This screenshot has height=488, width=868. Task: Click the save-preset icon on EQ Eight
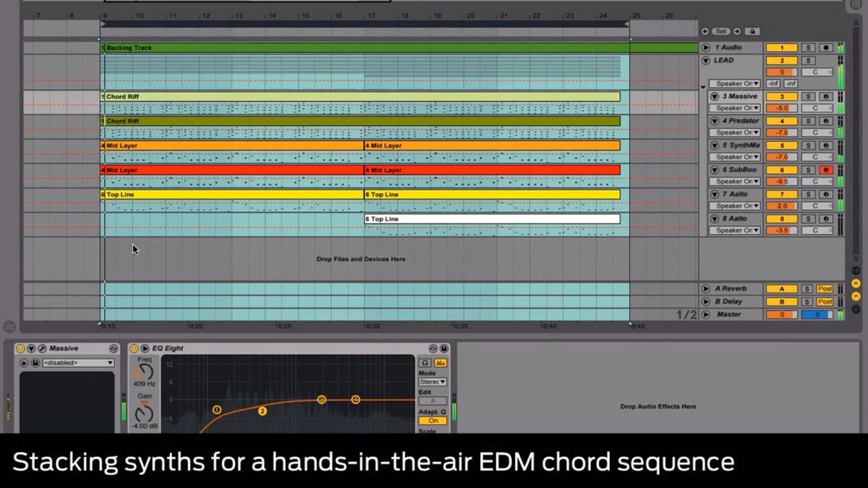(x=445, y=348)
